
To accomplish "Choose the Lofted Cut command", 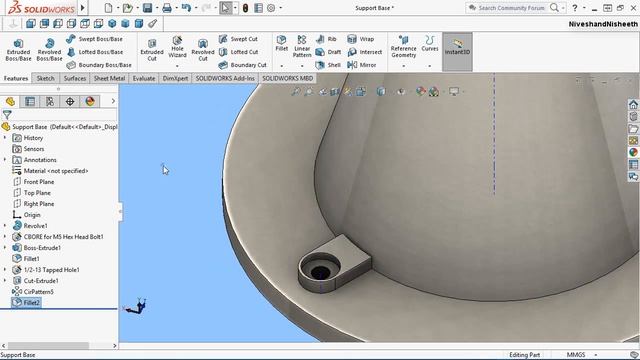I will [238, 52].
